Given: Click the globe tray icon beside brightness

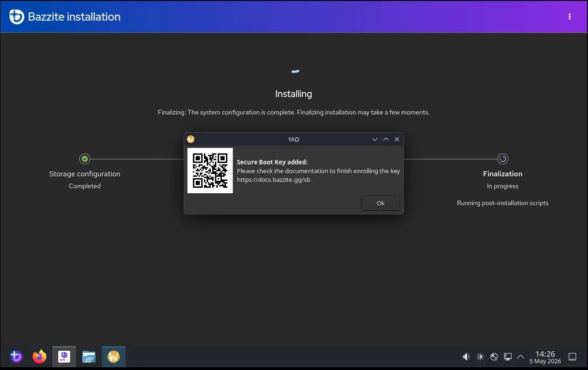Looking at the screenshot, I should (x=494, y=357).
